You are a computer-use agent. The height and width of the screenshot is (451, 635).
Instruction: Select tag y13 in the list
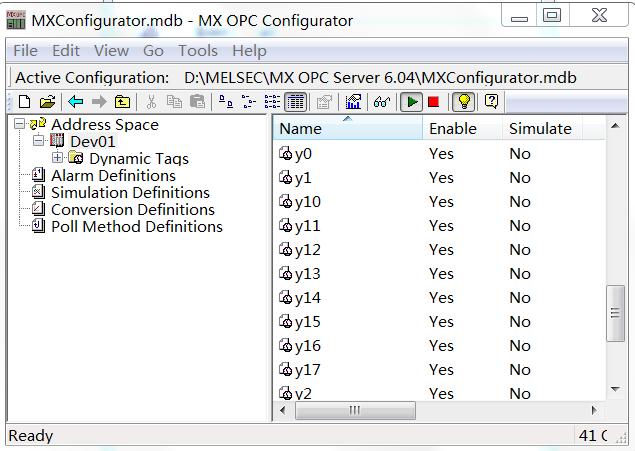(308, 274)
